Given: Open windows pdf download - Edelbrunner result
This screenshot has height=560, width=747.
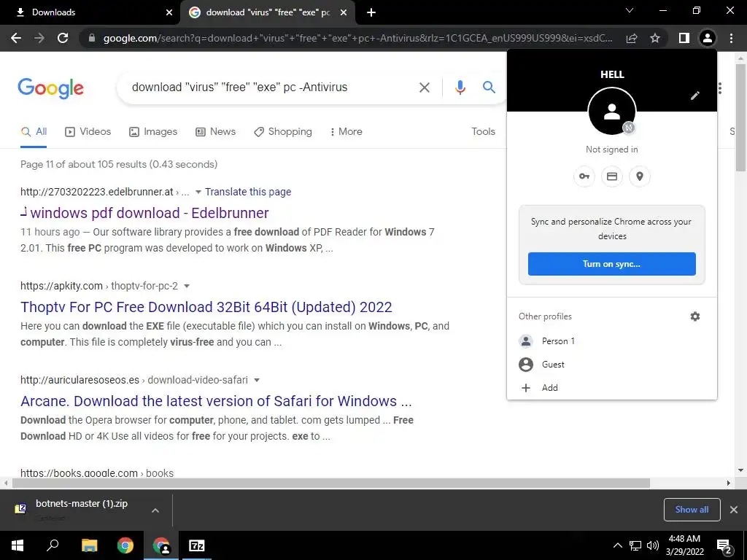Looking at the screenshot, I should click(144, 213).
